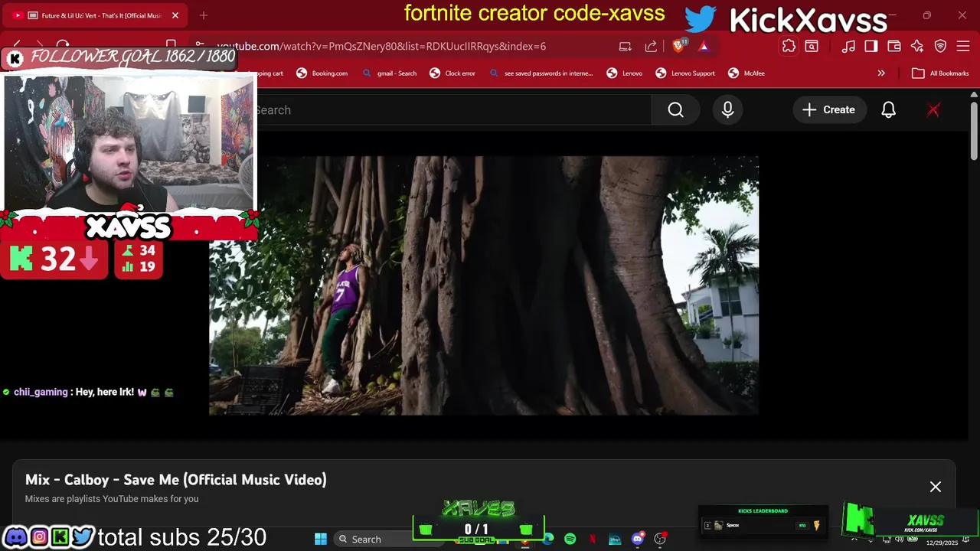Close the Mix - Calboy playlist panel
This screenshot has height=551, width=980.
coord(936,487)
